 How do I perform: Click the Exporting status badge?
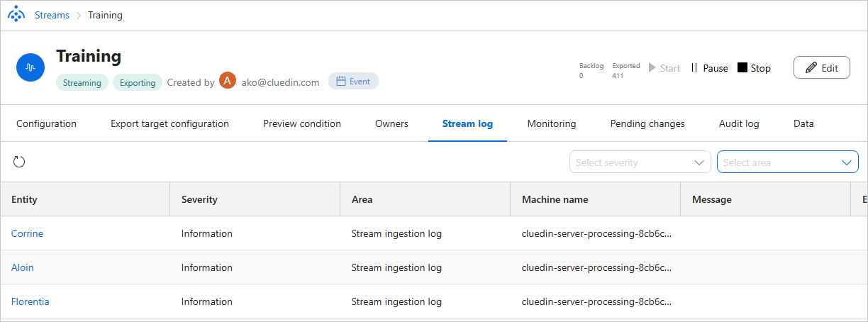138,82
